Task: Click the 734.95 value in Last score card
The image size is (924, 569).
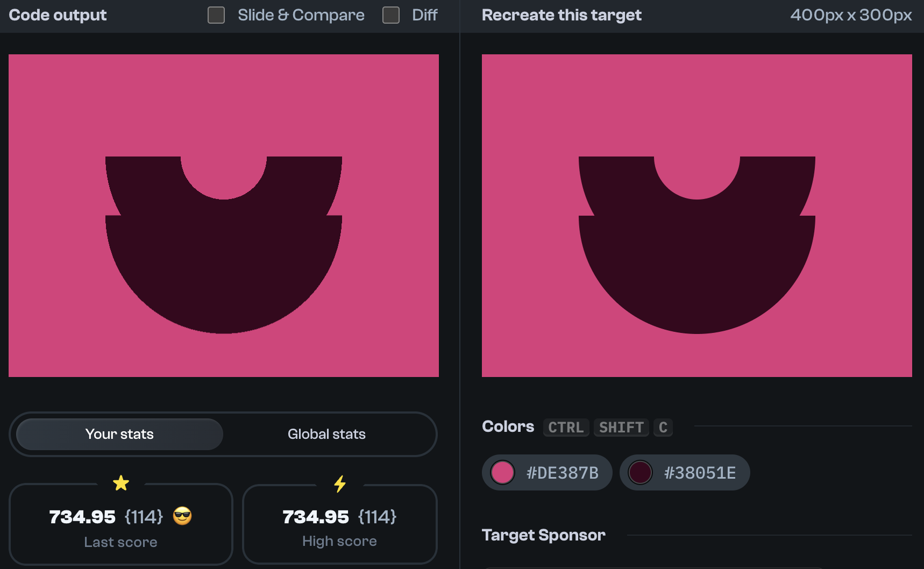Action: 82,517
